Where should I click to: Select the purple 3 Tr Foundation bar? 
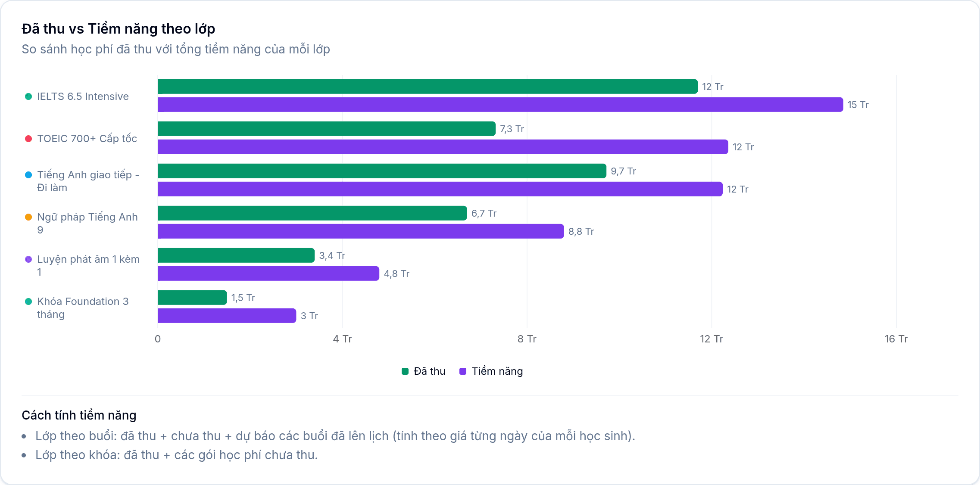tap(227, 316)
